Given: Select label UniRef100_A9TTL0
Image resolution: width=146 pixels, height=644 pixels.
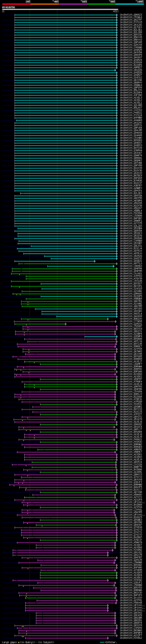Looking at the screenshot, I should 131,263.
